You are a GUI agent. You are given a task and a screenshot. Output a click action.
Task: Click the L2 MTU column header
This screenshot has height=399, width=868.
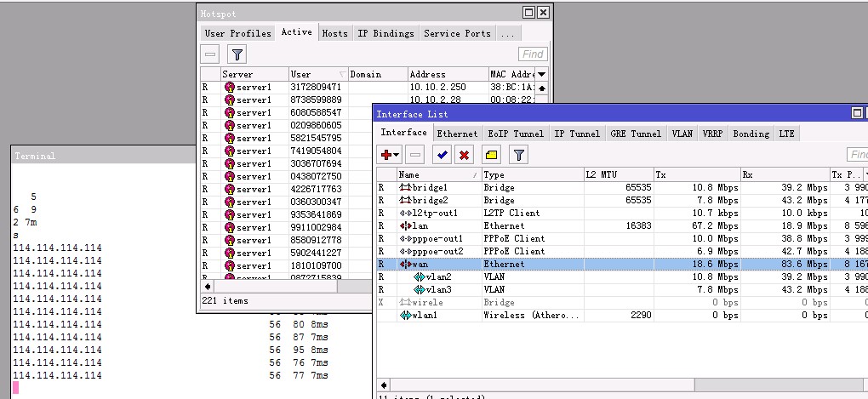click(619, 175)
